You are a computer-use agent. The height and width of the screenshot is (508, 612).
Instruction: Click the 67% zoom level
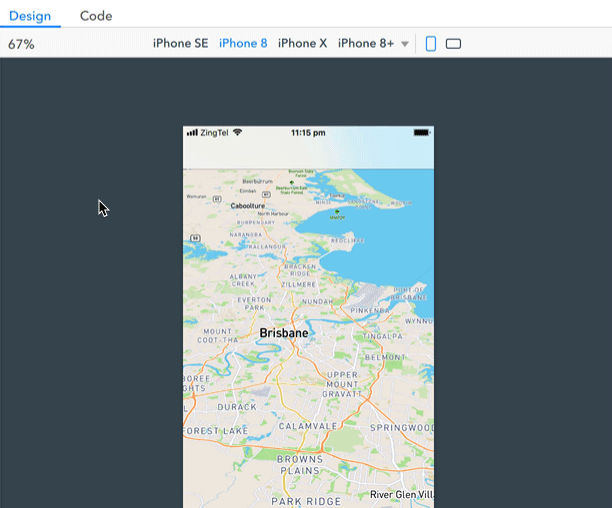coord(21,44)
